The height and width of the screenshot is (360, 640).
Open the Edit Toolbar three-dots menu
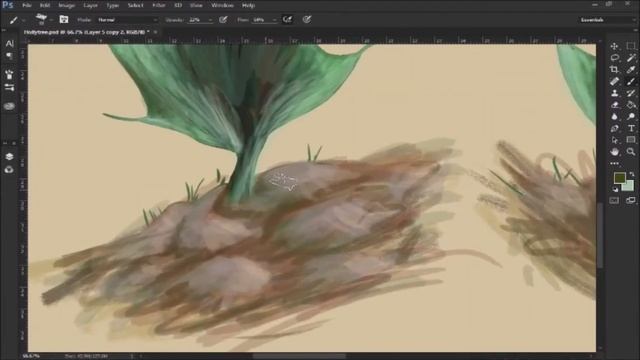point(614,163)
